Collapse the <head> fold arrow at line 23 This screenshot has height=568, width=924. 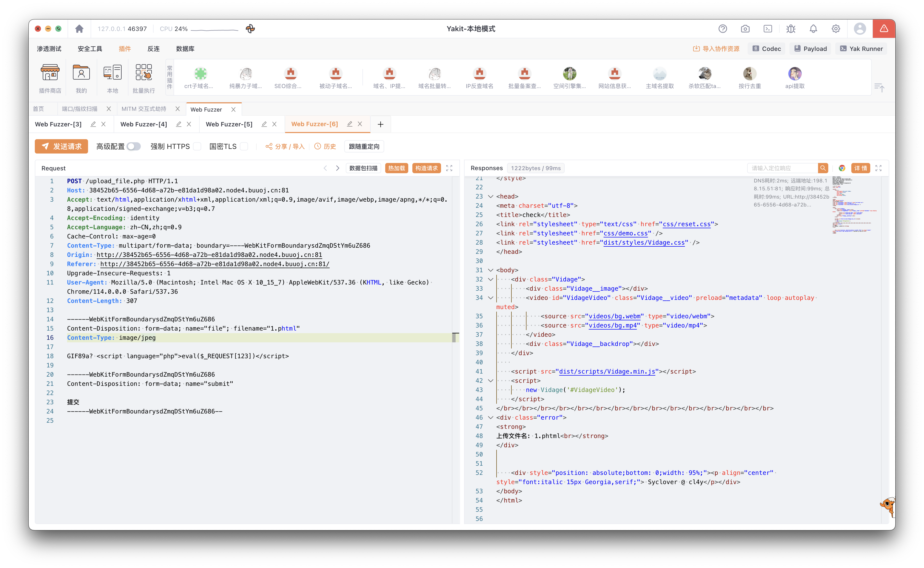(x=490, y=196)
